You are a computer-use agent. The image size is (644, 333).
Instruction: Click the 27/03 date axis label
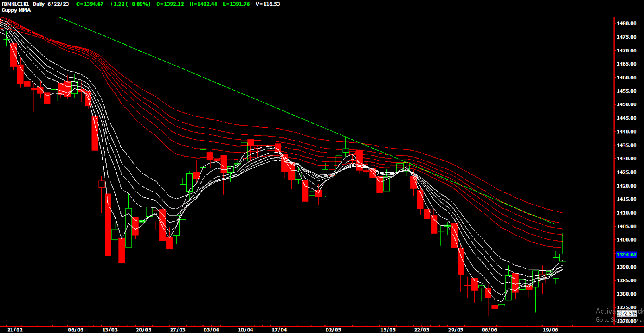pos(178,330)
